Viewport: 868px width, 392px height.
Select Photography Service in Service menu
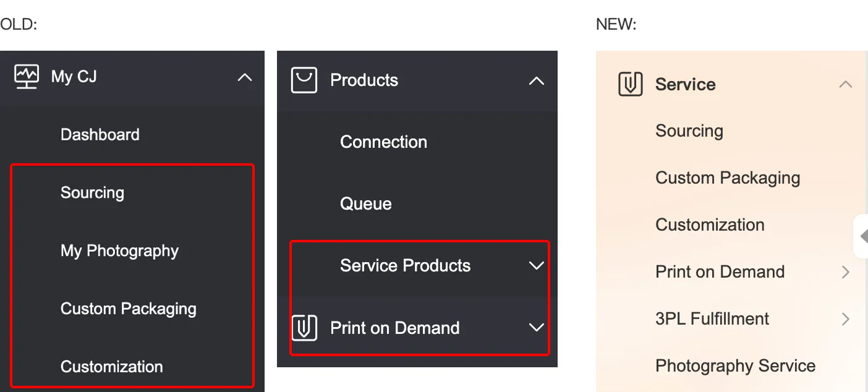[x=735, y=366]
